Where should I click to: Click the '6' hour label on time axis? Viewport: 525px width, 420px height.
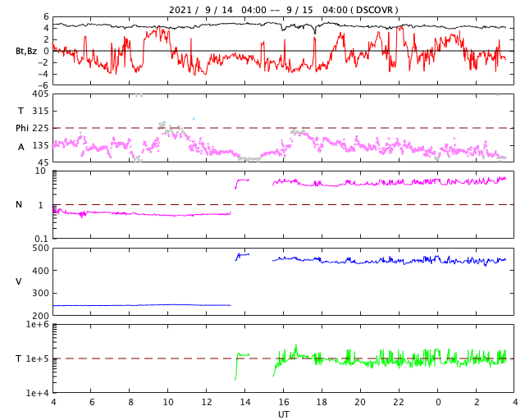pos(92,402)
